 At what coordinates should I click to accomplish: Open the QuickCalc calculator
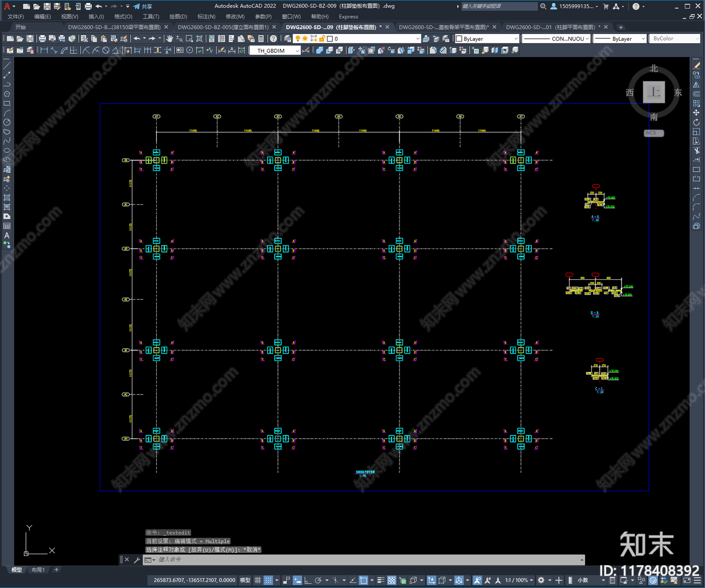pos(261,39)
